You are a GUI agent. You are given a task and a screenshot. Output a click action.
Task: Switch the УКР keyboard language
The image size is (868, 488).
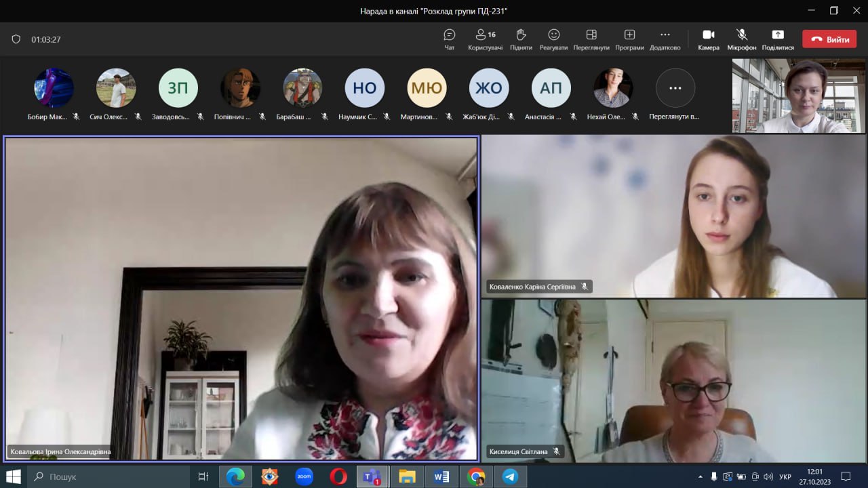point(785,476)
